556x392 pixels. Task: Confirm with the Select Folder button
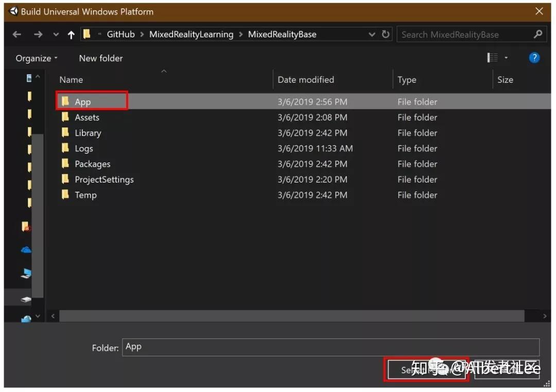[427, 370]
